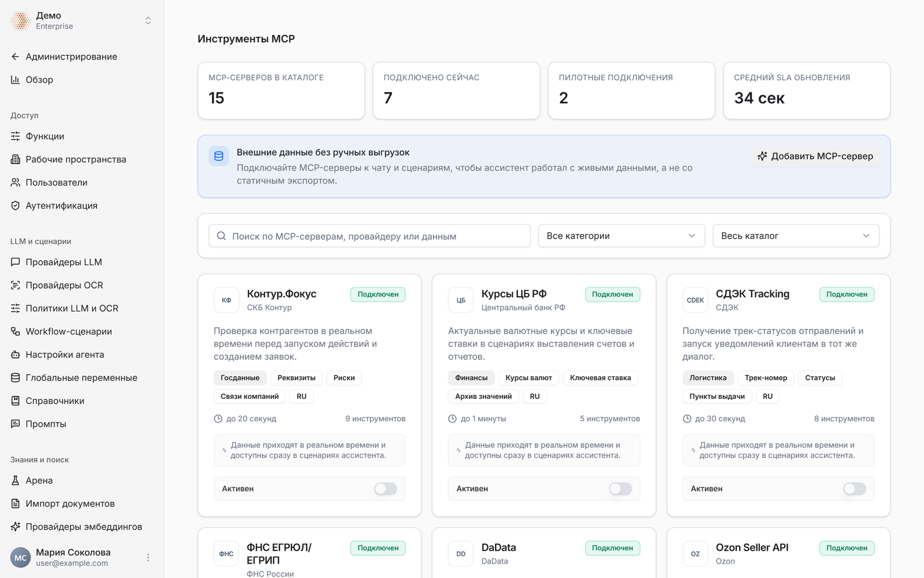Open the Ozon Seller API card title
This screenshot has height=578, width=924.
point(752,547)
